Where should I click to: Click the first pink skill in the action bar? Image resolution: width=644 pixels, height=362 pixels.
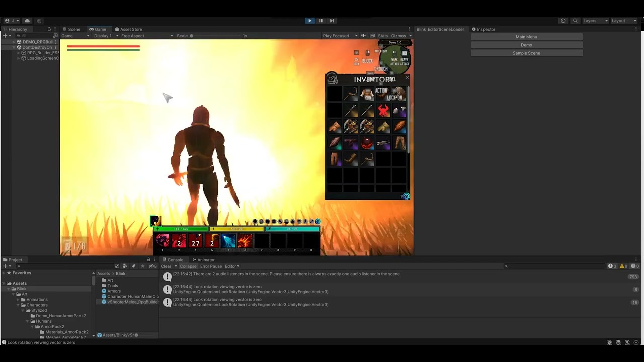(x=163, y=242)
